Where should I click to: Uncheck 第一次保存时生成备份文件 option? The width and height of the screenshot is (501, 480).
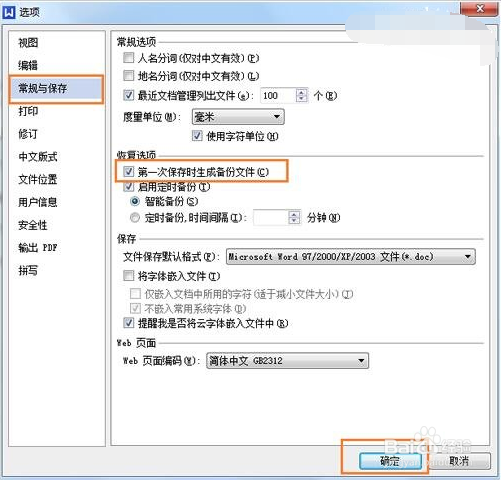pos(129,172)
